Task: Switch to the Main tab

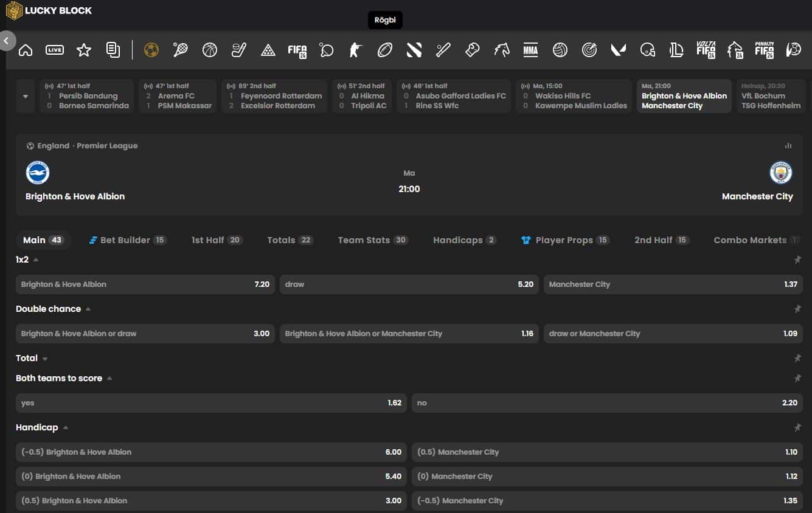Action: click(43, 240)
